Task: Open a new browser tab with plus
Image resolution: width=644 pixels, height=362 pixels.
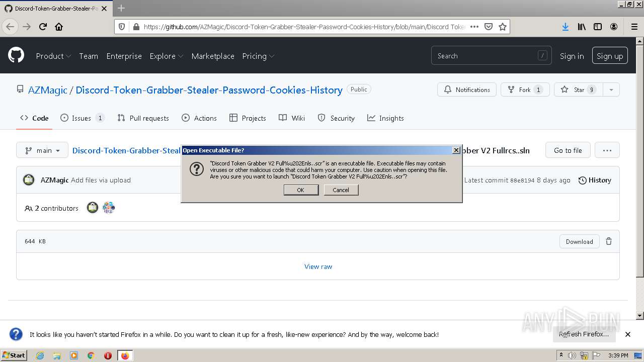Action: (x=121, y=8)
